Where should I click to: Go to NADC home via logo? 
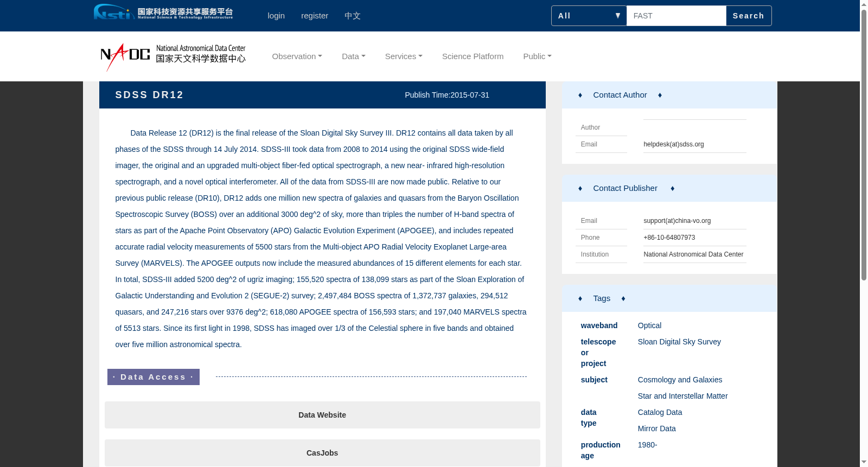(x=173, y=56)
